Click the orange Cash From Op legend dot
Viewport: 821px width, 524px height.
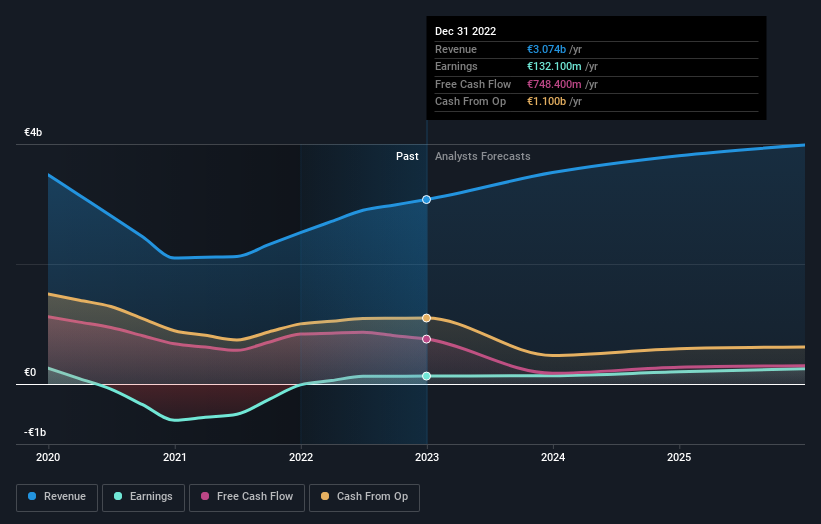point(325,496)
